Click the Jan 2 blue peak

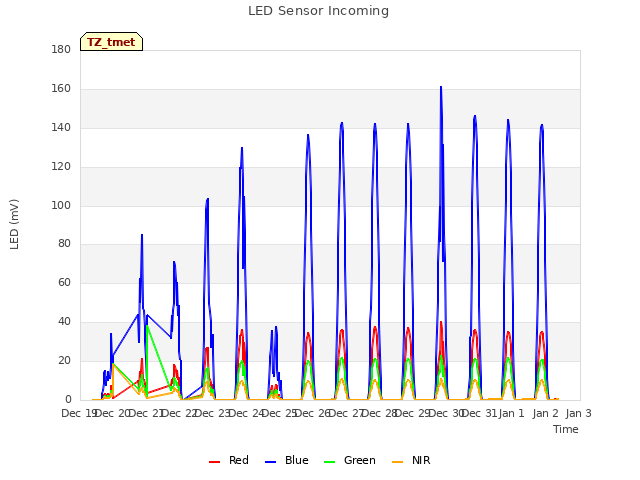coord(542,125)
